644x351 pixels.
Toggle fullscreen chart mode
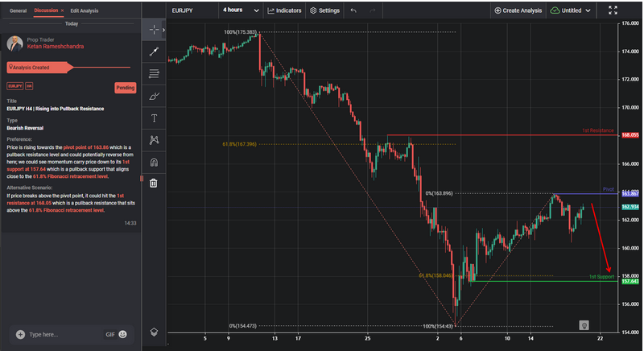click(x=613, y=10)
